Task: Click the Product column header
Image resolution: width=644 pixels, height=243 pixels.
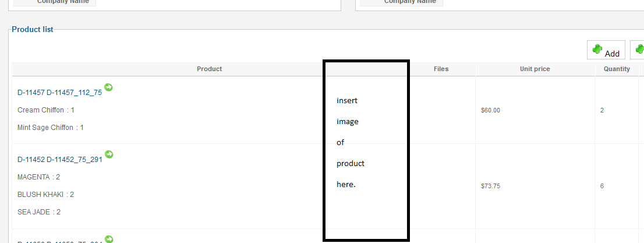Action: click(x=209, y=69)
